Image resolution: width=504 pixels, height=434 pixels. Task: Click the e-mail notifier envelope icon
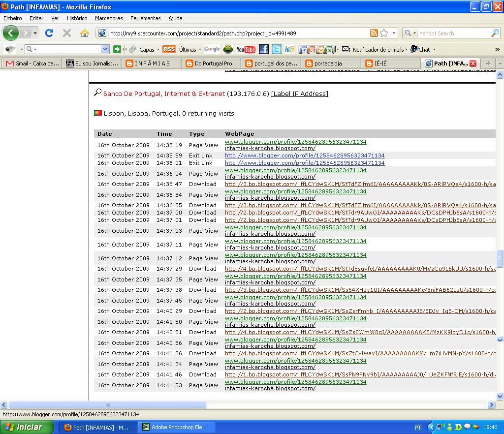pos(346,49)
